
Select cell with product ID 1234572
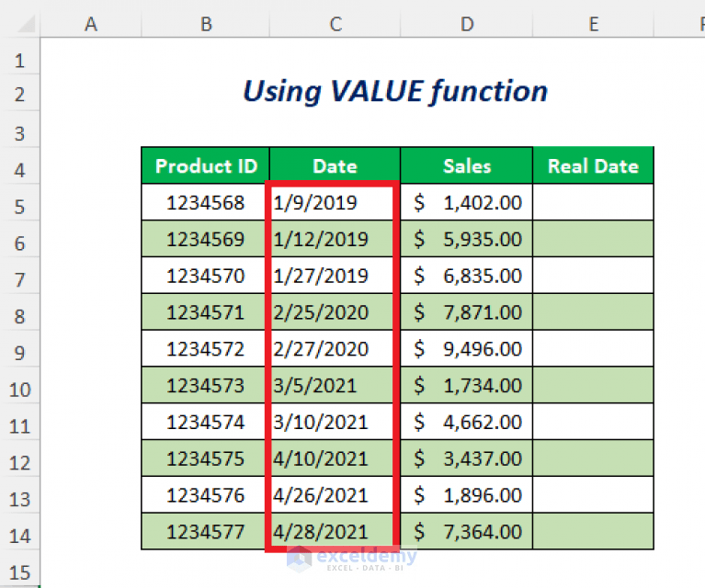click(206, 348)
